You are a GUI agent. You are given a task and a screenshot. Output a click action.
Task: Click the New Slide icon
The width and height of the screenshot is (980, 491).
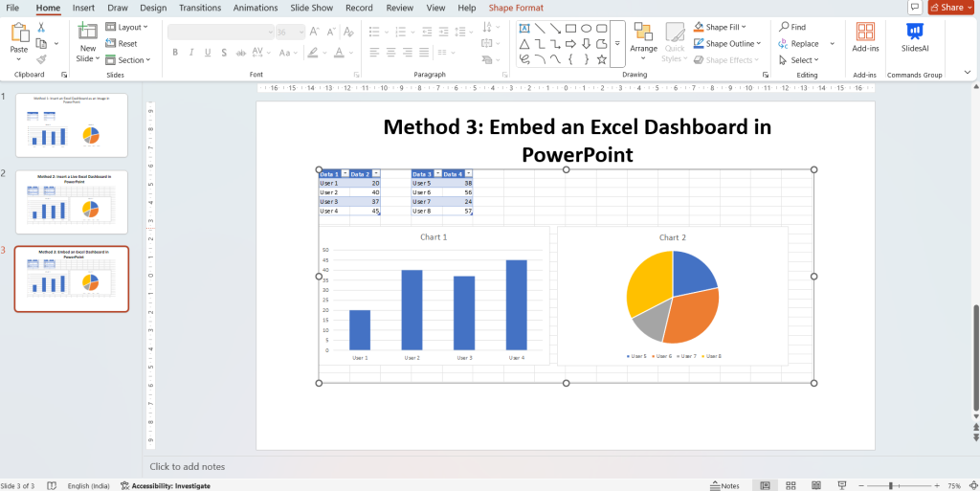tap(87, 32)
